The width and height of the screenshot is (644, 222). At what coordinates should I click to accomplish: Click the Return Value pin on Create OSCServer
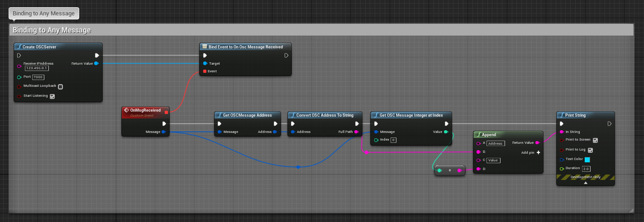[96, 63]
